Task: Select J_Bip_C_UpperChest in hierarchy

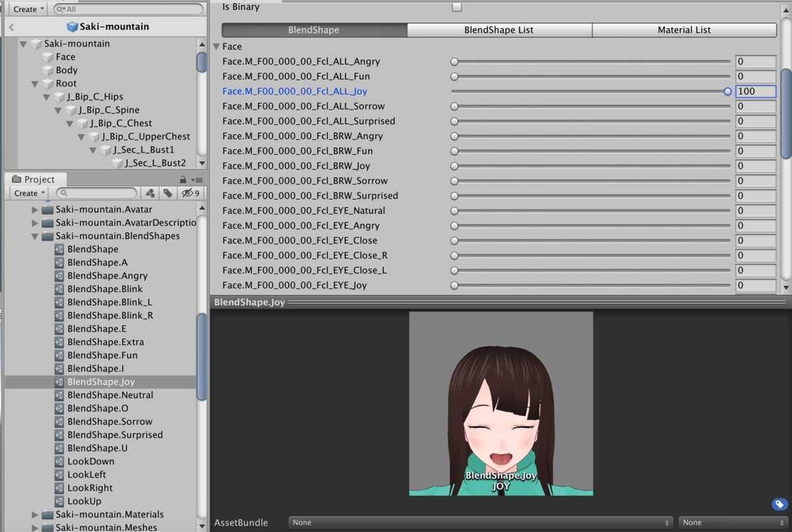Action: [146, 137]
